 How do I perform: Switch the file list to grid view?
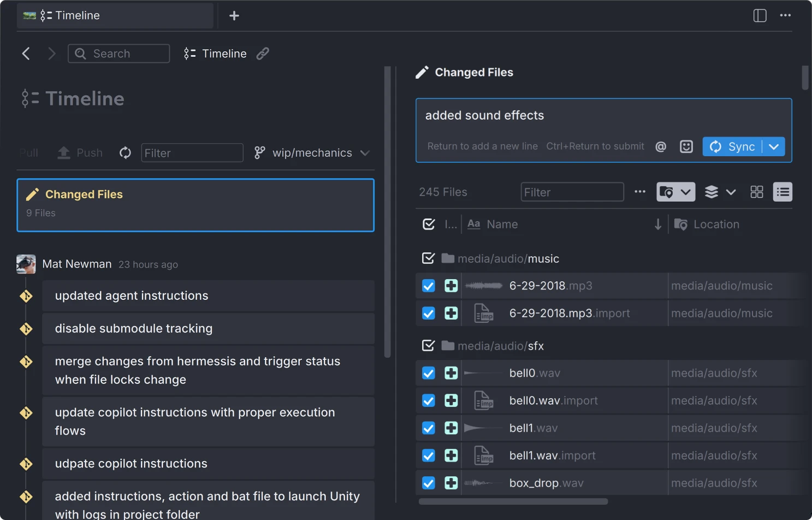click(756, 192)
